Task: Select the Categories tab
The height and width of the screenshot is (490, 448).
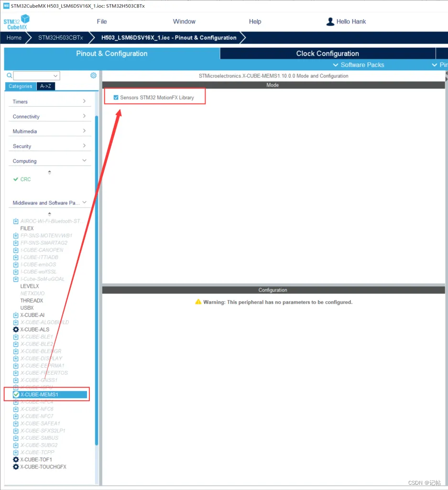Action: click(x=21, y=86)
